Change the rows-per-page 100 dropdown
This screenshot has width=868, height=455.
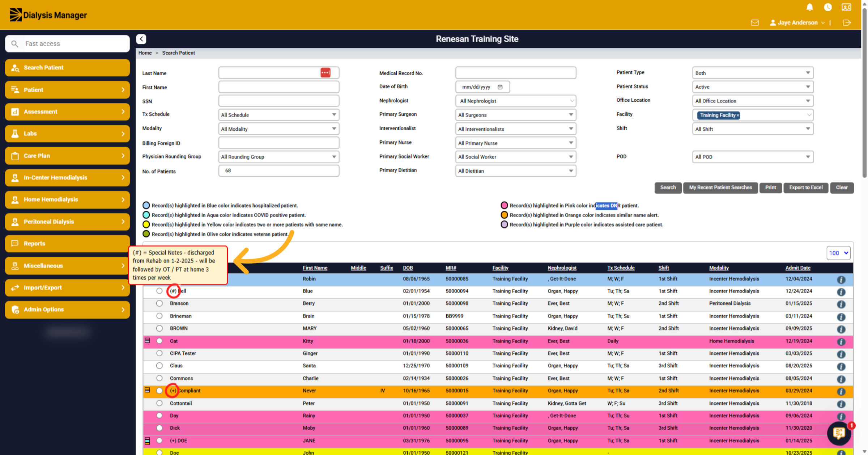pyautogui.click(x=838, y=253)
